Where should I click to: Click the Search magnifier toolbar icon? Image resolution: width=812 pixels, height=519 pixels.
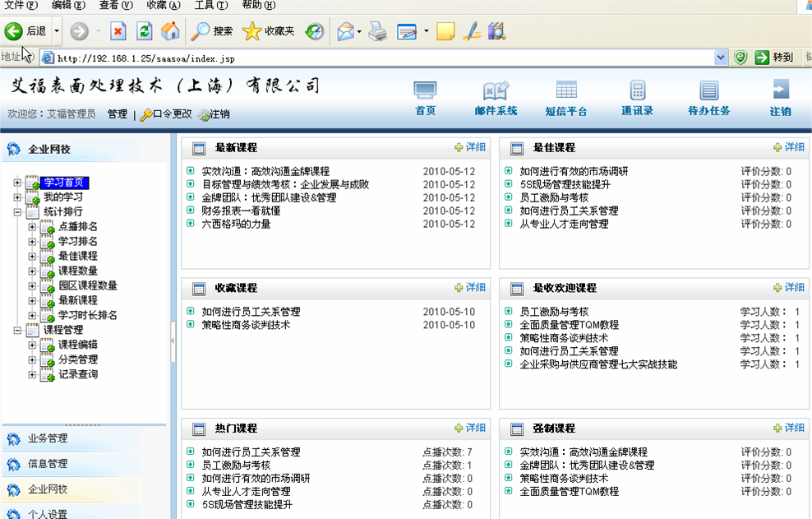coord(200,31)
